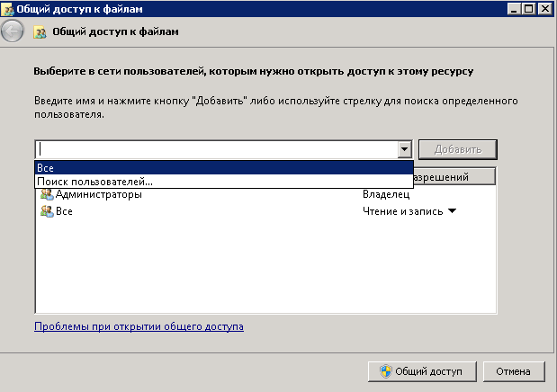Viewport: 557px width, 392px height.
Task: Expand the Чтение и запись permission arrow
Action: click(x=452, y=211)
